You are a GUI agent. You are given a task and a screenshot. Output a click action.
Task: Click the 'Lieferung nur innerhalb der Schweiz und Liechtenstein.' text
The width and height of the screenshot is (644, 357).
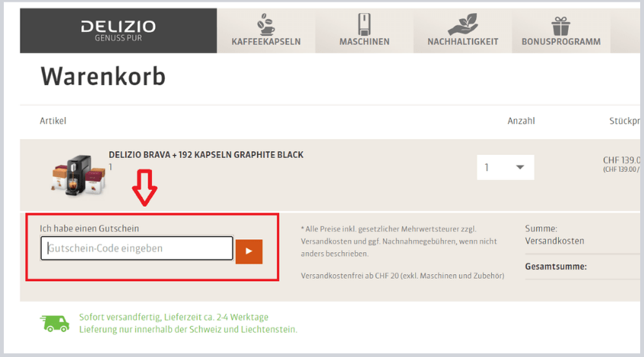click(188, 329)
